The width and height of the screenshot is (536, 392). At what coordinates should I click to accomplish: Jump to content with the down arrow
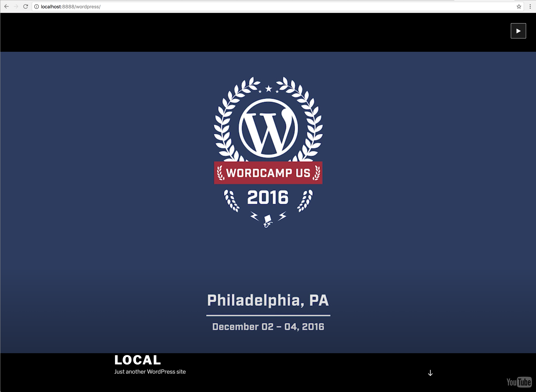pyautogui.click(x=430, y=373)
